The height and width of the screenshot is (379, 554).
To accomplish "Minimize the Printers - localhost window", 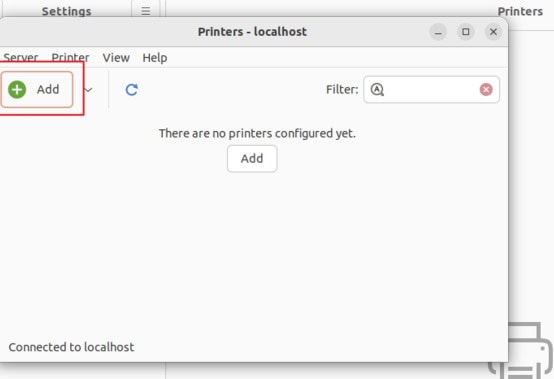I will point(438,32).
